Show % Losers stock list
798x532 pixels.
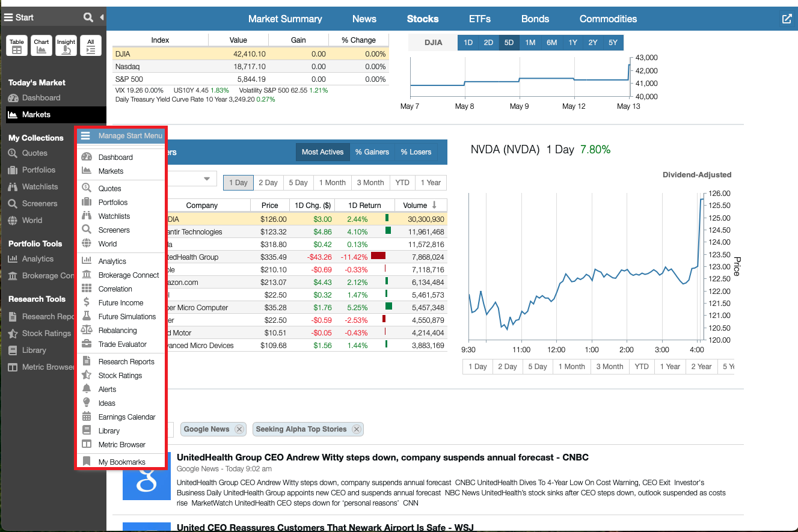[416, 152]
